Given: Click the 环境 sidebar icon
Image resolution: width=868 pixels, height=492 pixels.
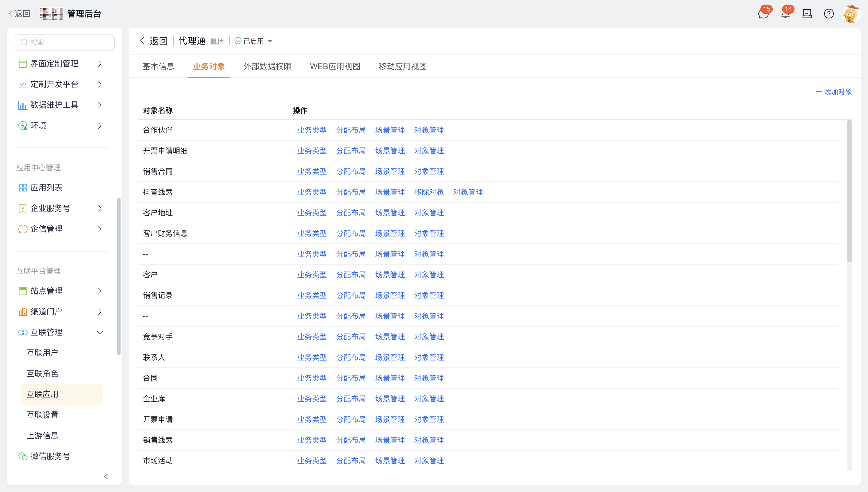Looking at the screenshot, I should coord(23,126).
